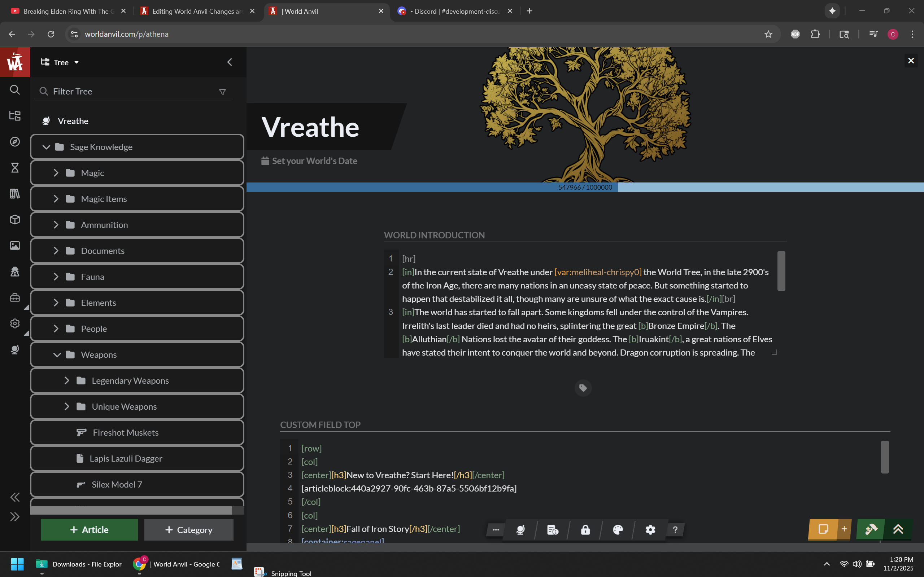
Task: Click the green hammer create button
Action: [x=871, y=529]
